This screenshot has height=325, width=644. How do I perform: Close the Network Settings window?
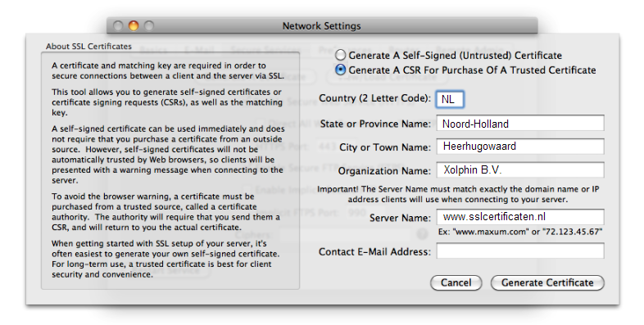(118, 26)
